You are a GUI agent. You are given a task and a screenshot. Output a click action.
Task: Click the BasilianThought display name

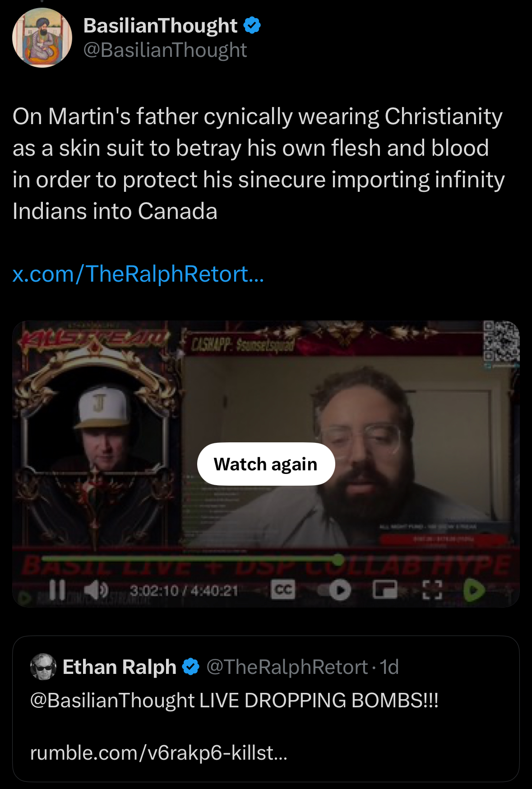tap(160, 25)
